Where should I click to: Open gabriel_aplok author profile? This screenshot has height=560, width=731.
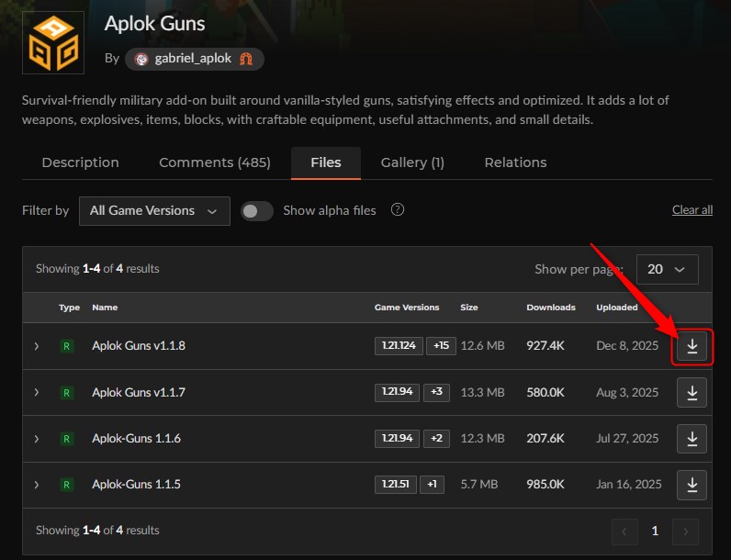[193, 59]
